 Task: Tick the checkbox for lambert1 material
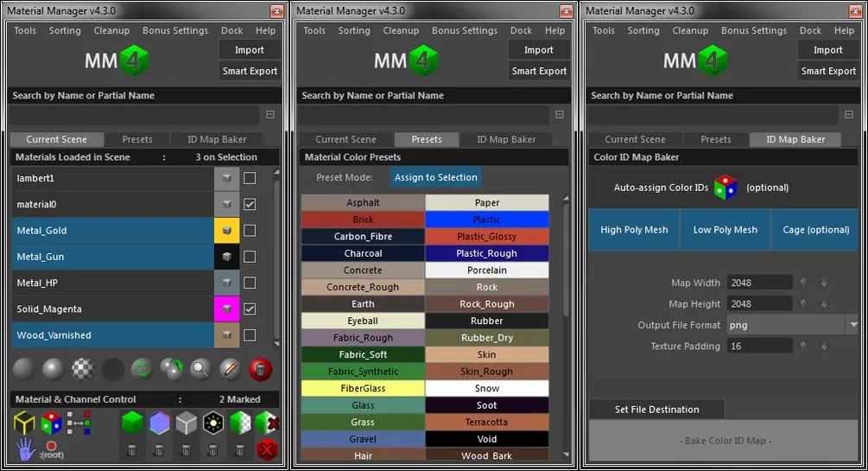(x=250, y=178)
